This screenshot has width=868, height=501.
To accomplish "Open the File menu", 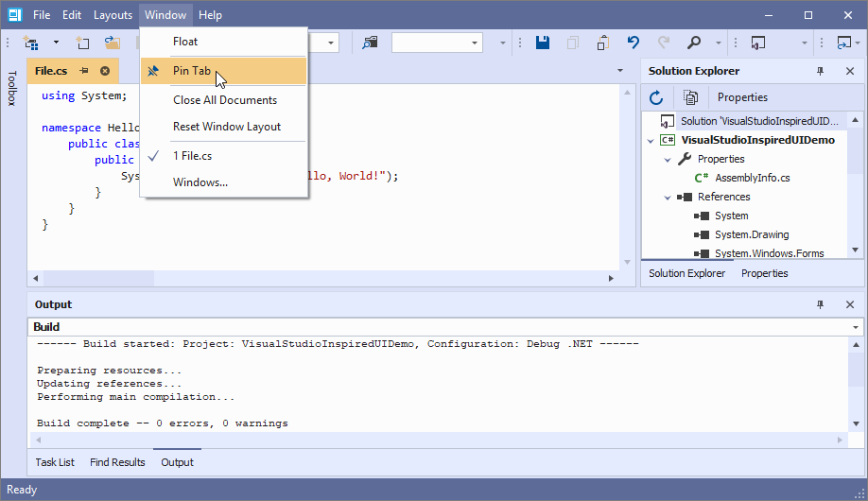I will point(42,15).
